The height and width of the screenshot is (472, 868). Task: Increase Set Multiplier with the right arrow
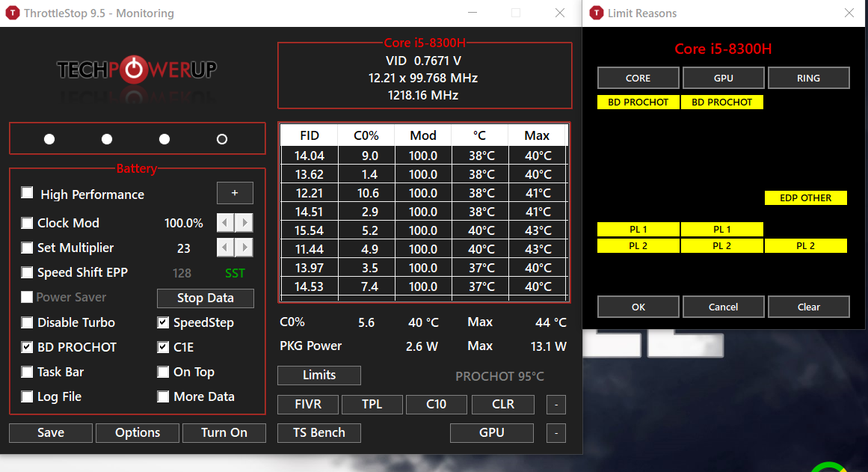click(244, 247)
